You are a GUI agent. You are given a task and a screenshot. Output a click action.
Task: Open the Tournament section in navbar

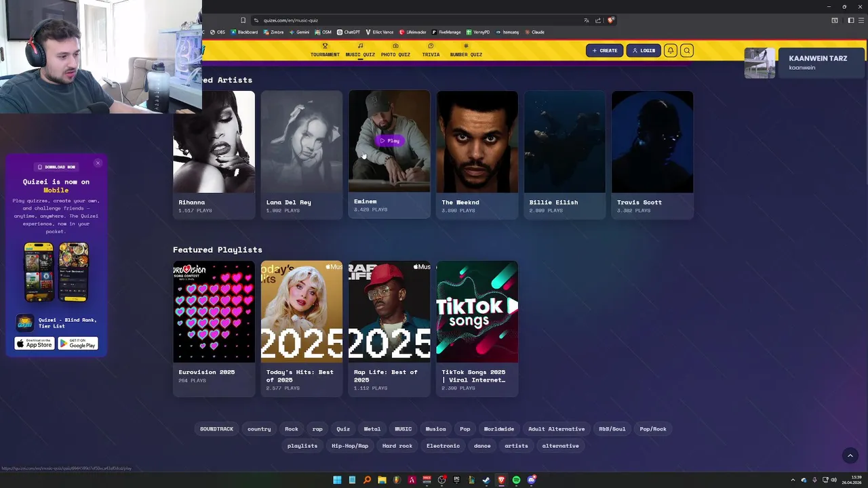pyautogui.click(x=325, y=50)
